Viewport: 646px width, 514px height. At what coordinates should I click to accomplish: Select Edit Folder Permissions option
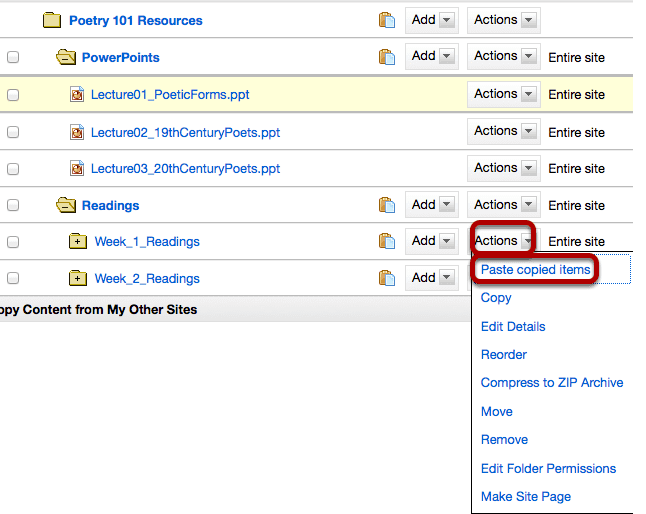548,468
